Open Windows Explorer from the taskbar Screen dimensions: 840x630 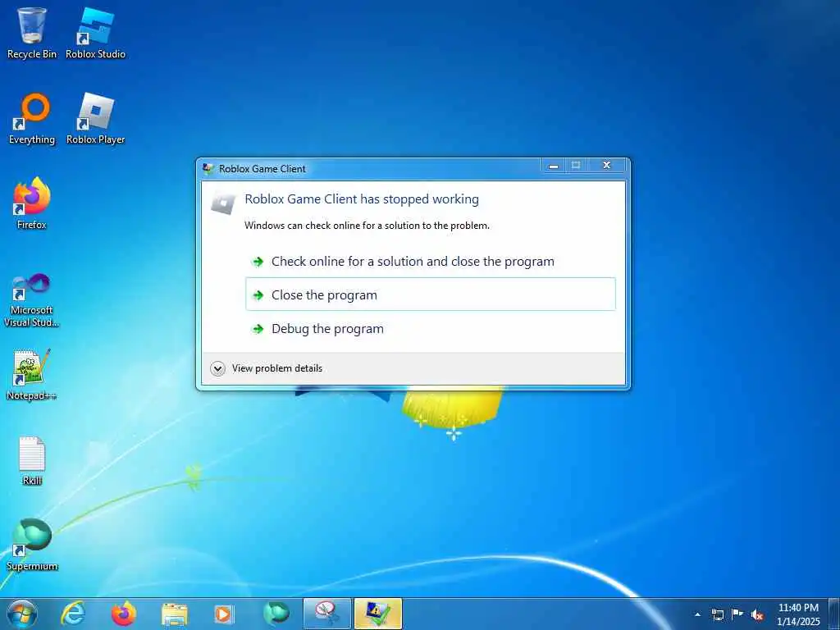pyautogui.click(x=175, y=614)
